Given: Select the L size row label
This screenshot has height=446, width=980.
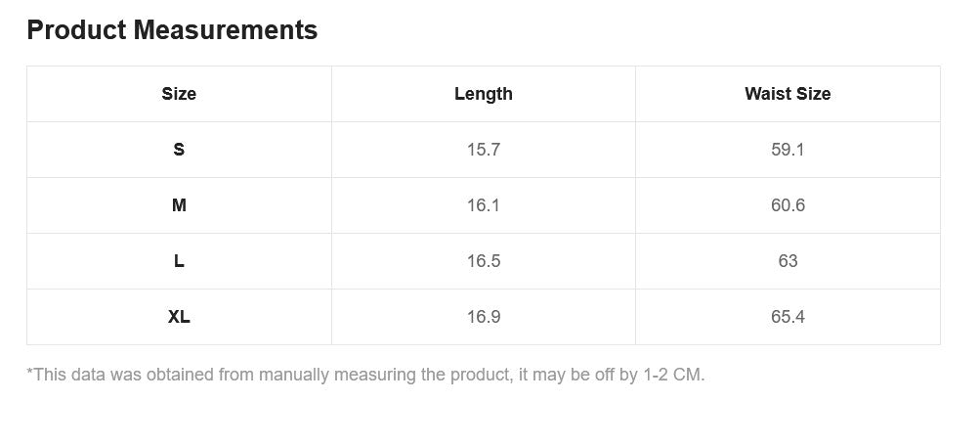Looking at the screenshot, I should [x=179, y=261].
